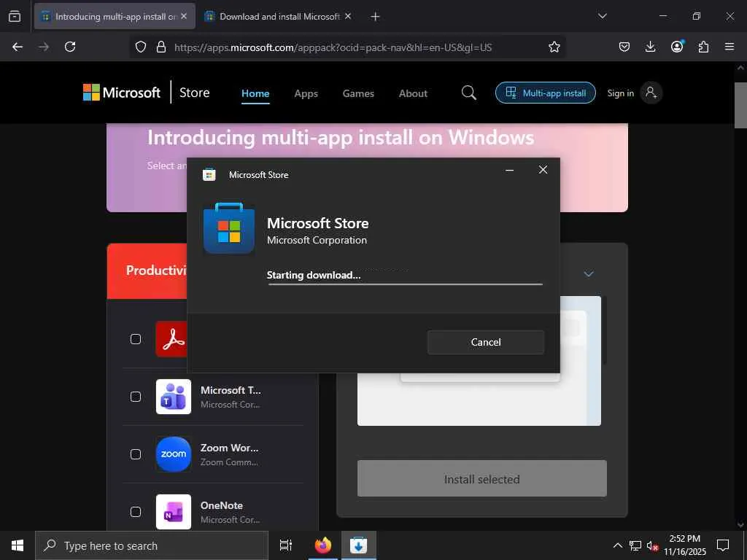Click the Zoom app icon
This screenshot has width=747, height=560.
pyautogui.click(x=174, y=454)
